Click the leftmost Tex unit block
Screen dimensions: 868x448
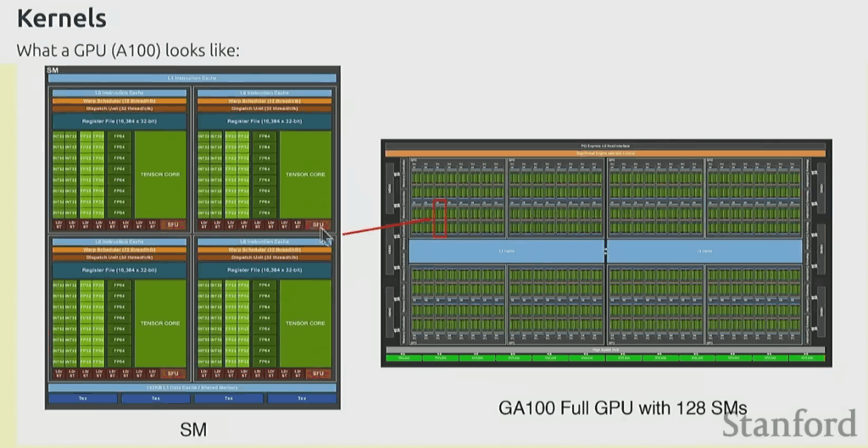click(x=83, y=398)
